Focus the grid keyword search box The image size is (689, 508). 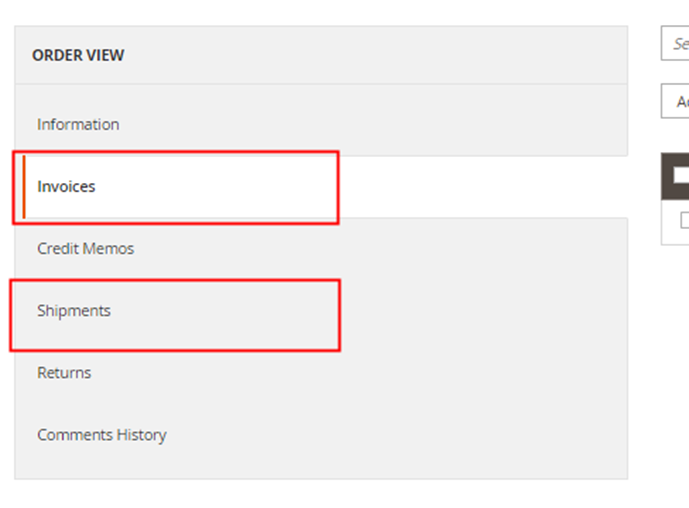[x=677, y=44]
